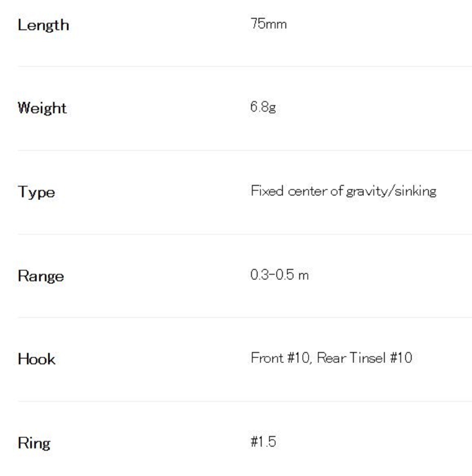Viewport: 472px width, 476px height.
Task: Click the Weight label
Action: [x=42, y=108]
